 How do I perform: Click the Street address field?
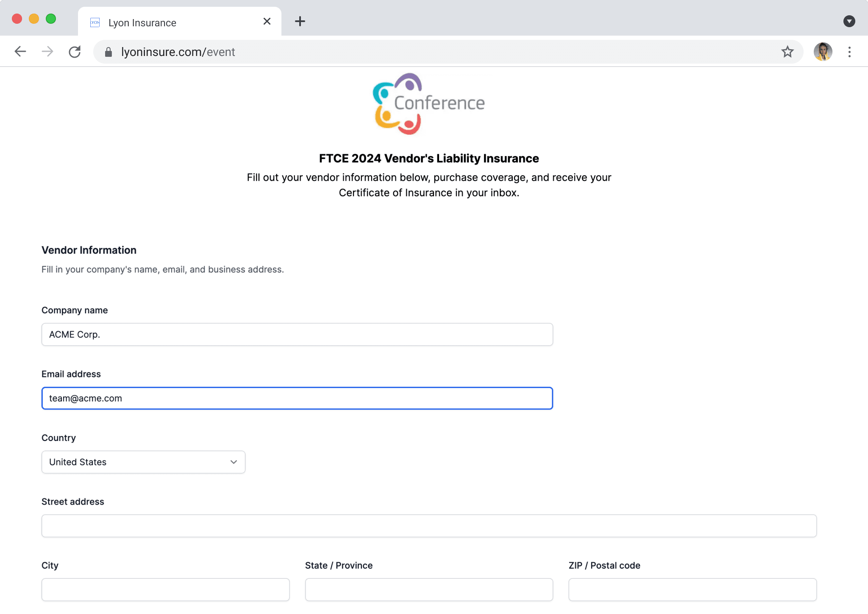point(429,526)
